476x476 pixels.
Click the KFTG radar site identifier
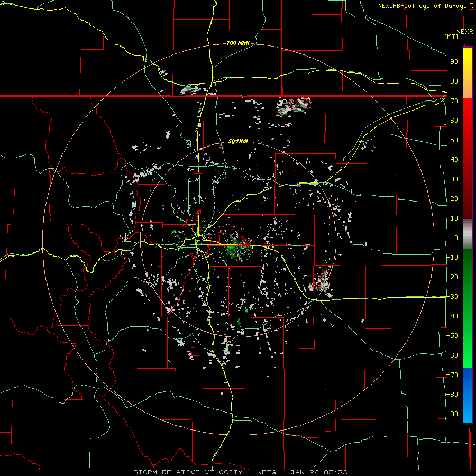click(x=267, y=472)
